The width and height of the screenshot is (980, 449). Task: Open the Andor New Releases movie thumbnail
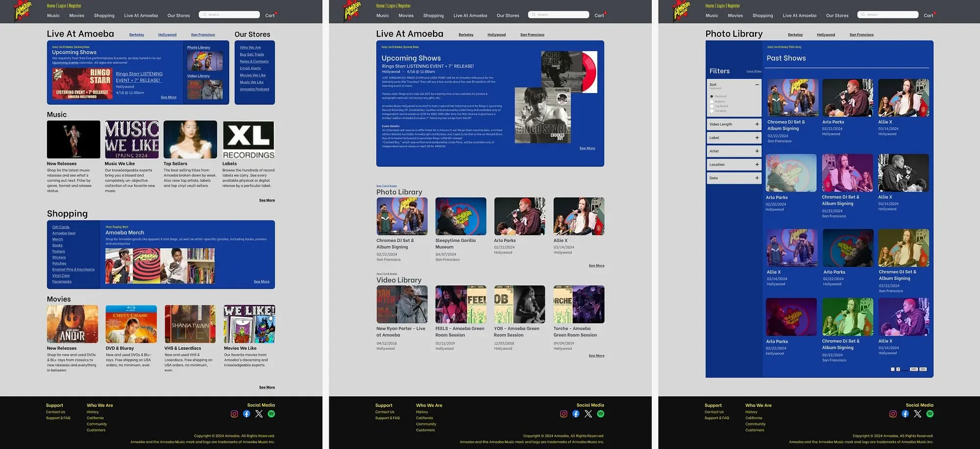point(73,324)
